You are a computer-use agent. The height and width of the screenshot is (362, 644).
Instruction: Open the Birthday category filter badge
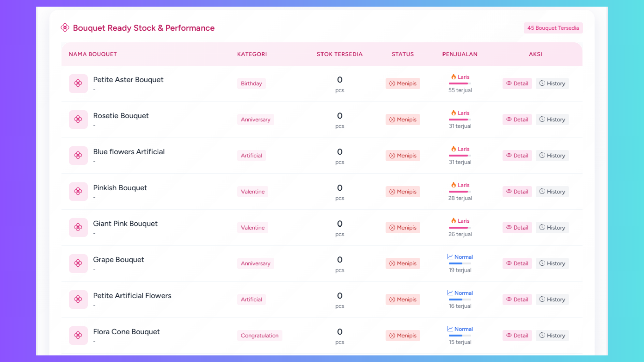[251, 83]
